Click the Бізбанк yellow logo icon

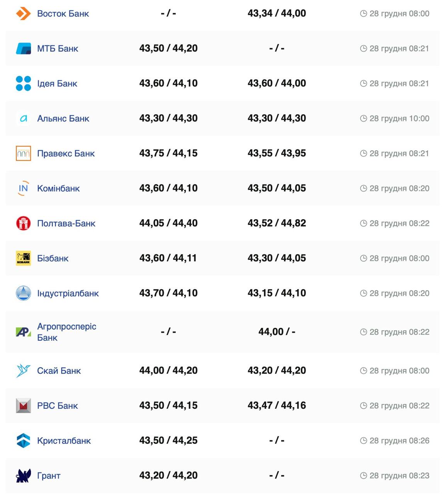coord(23,258)
